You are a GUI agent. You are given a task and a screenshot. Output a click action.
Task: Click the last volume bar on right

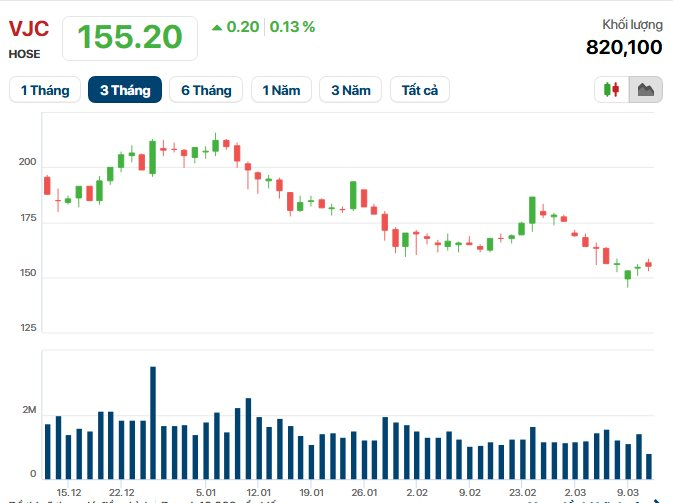[649, 467]
